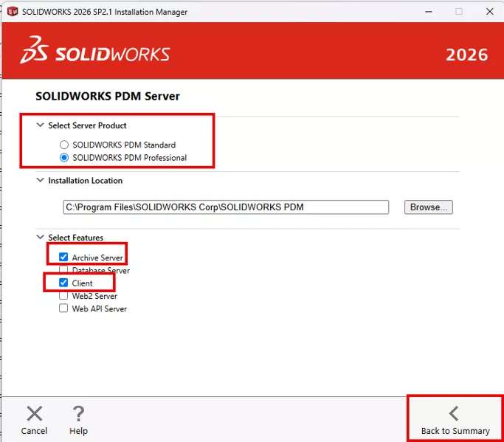This screenshot has height=442, width=504.
Task: Enable the Database Server checkbox
Action: [63, 269]
